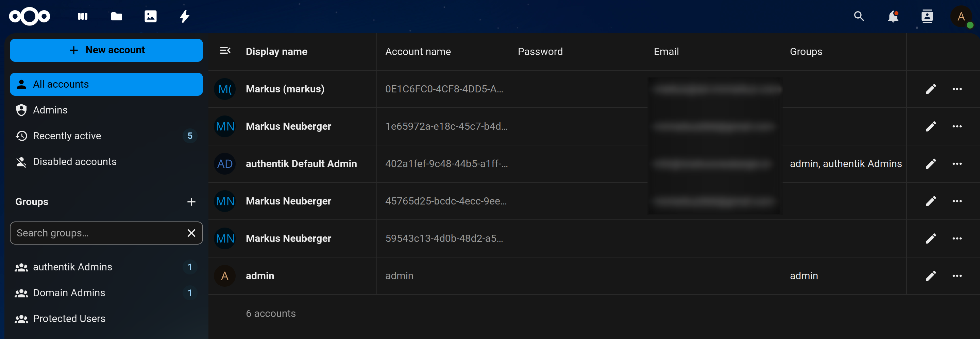The height and width of the screenshot is (339, 980).
Task: Open the Dashboard app icon
Action: coord(83,16)
